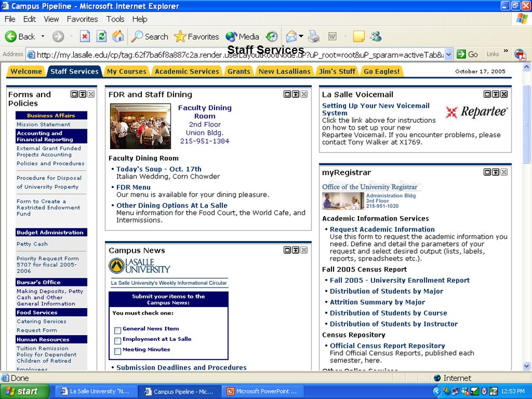Open the Help menu
532x399 pixels.
pyautogui.click(x=140, y=19)
